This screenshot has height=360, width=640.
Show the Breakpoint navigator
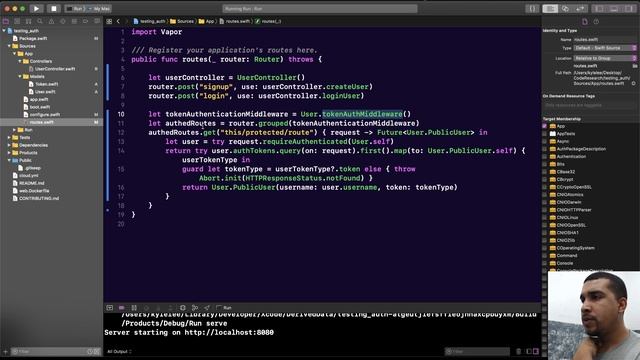tap(86, 21)
